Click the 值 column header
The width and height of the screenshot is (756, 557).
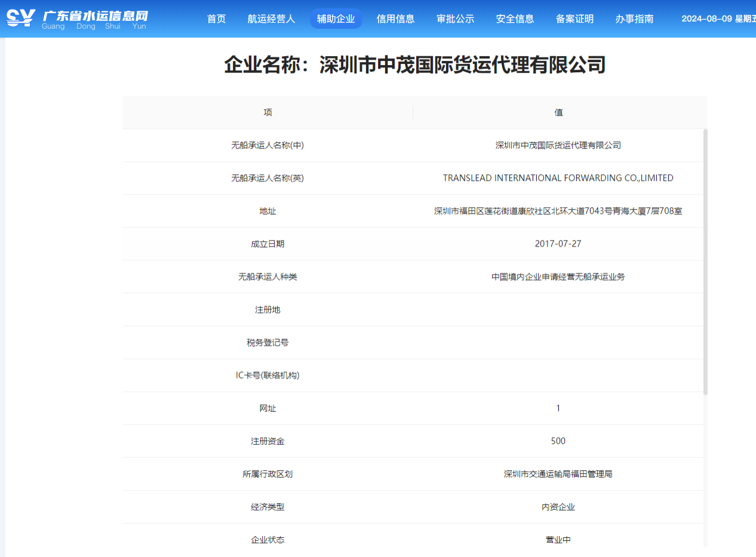click(x=558, y=112)
